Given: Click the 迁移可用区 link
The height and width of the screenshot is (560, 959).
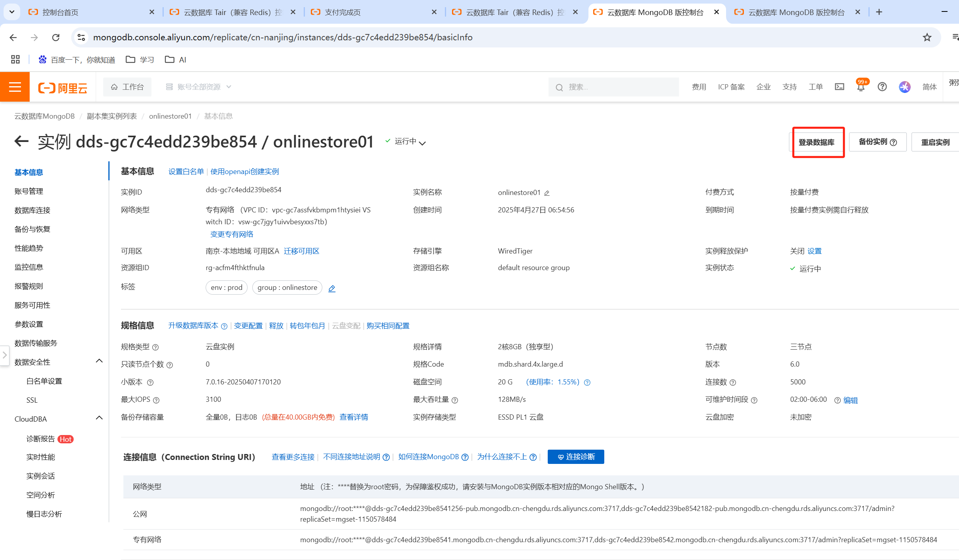Looking at the screenshot, I should pos(302,251).
